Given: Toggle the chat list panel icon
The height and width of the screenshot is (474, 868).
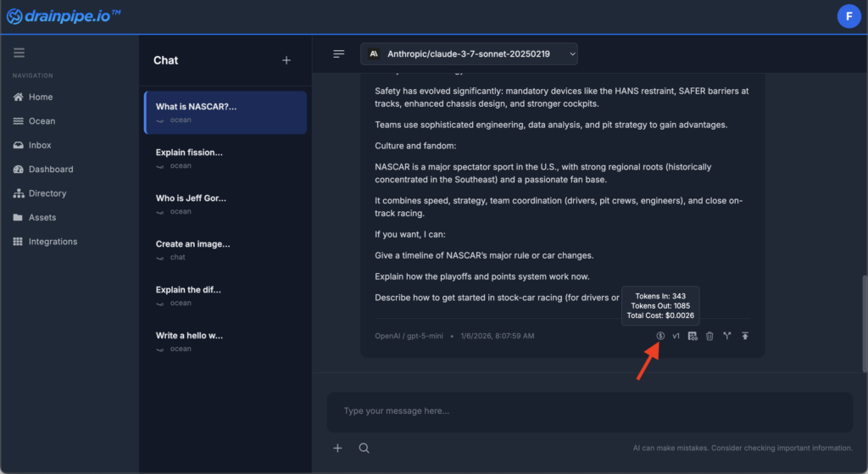Looking at the screenshot, I should 339,54.
